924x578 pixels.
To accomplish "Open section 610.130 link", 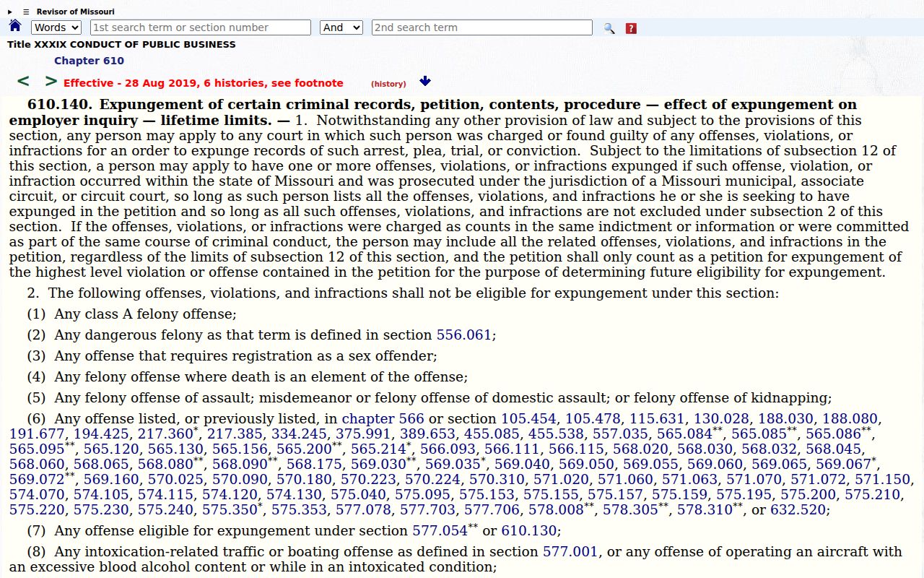I will (x=529, y=531).
